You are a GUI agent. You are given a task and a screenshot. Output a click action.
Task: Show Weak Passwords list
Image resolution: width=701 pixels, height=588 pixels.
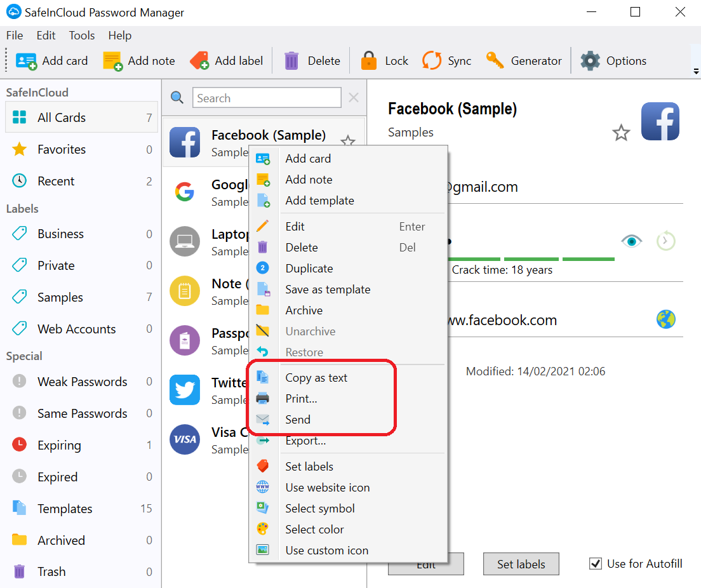81,382
